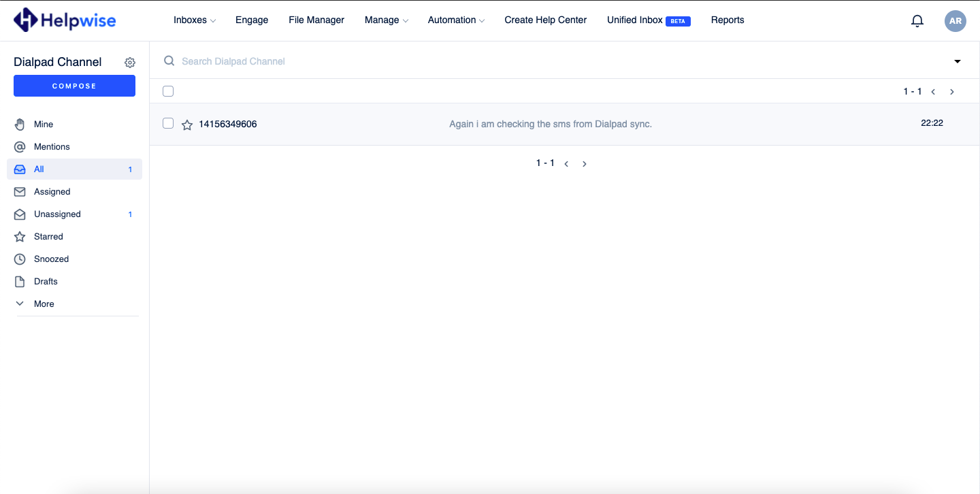Expand the Automation dropdown menu

456,20
